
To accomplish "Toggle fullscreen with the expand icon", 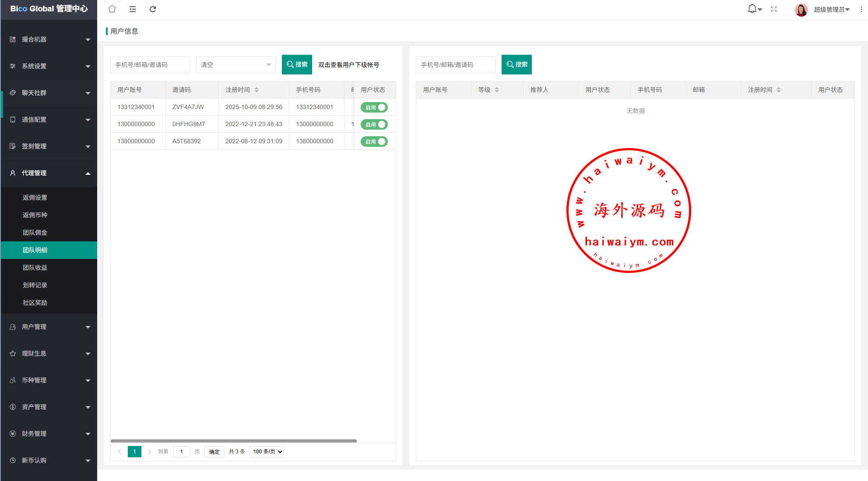I will coord(774,9).
